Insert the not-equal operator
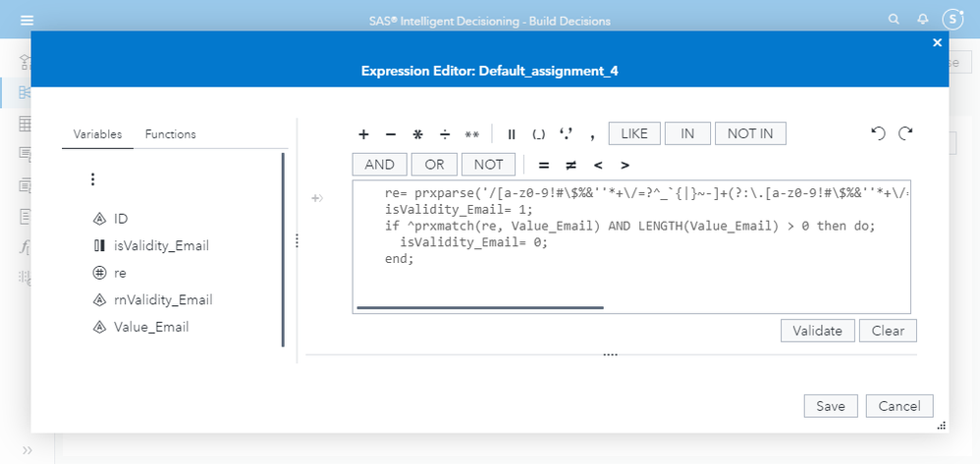The image size is (980, 464). tap(570, 165)
